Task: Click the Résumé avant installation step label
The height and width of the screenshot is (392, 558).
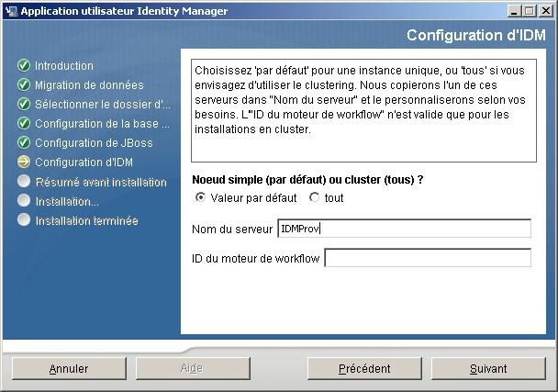Action: 101,182
